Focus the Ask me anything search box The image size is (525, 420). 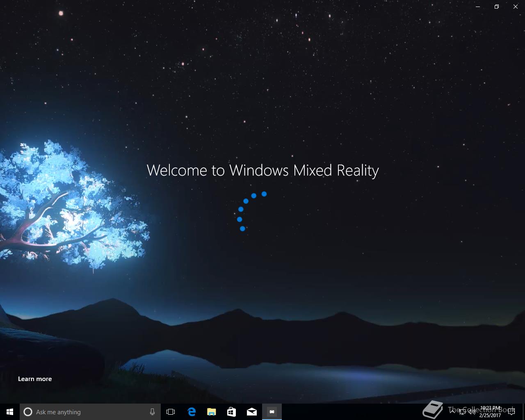pyautogui.click(x=89, y=412)
